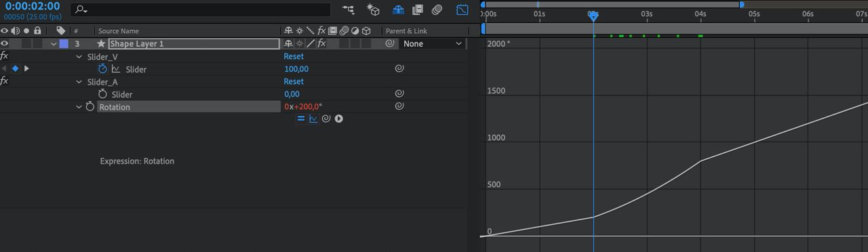Select the Rotation property name
868x252 pixels.
coord(115,106)
